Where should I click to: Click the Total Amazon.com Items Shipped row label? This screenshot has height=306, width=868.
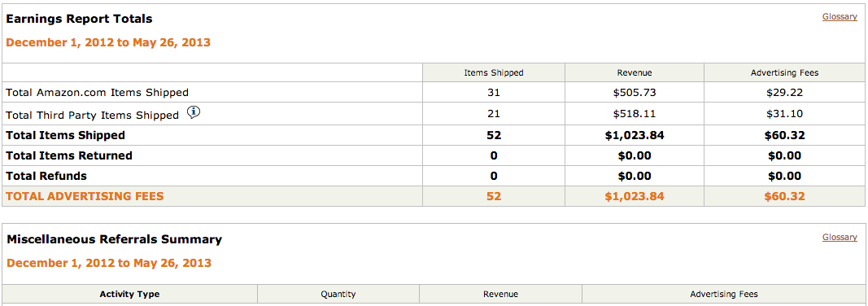coord(98,93)
